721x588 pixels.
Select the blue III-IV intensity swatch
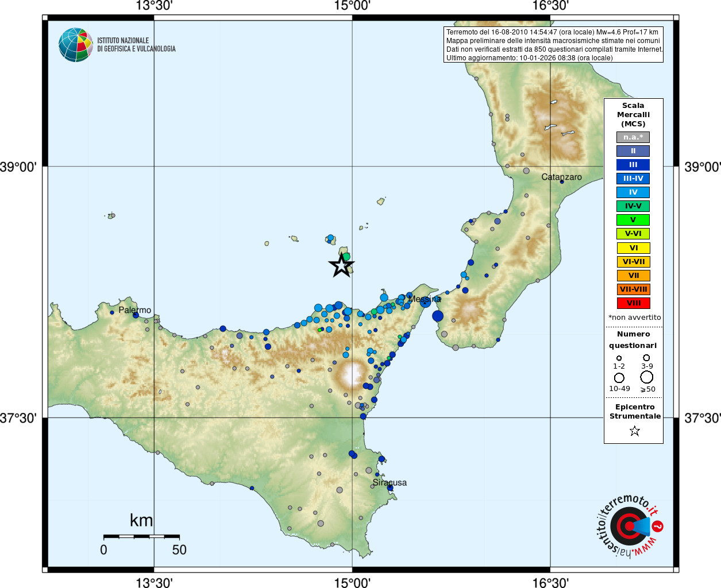[633, 179]
